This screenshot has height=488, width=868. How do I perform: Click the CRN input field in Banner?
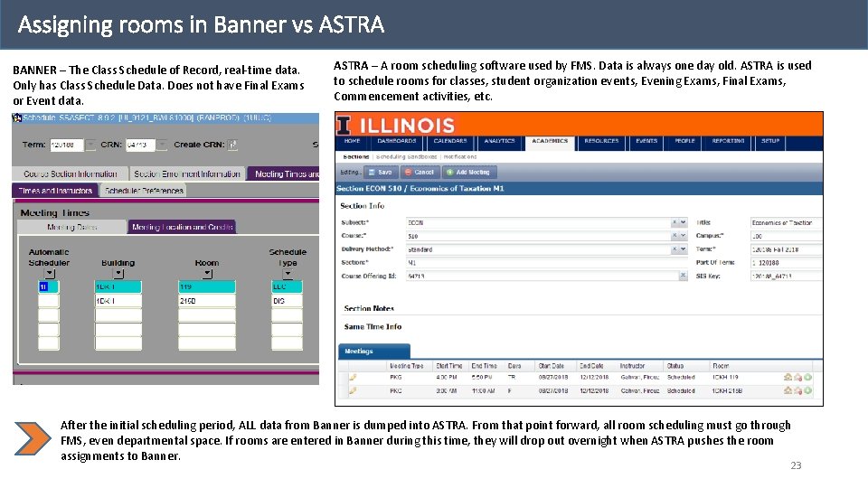[x=140, y=145]
